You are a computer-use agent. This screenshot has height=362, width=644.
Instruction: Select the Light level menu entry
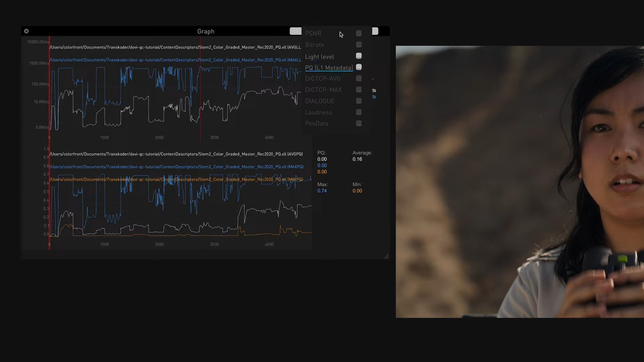319,57
